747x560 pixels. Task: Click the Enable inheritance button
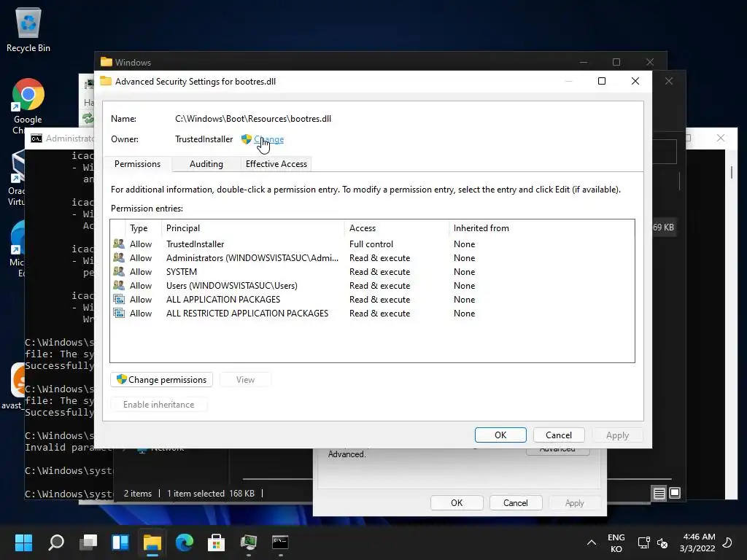tap(158, 404)
